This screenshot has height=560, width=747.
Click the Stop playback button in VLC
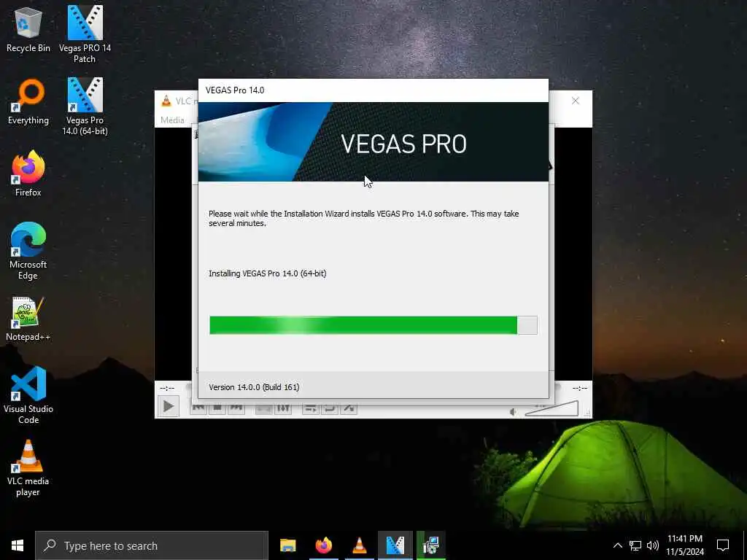tap(217, 408)
